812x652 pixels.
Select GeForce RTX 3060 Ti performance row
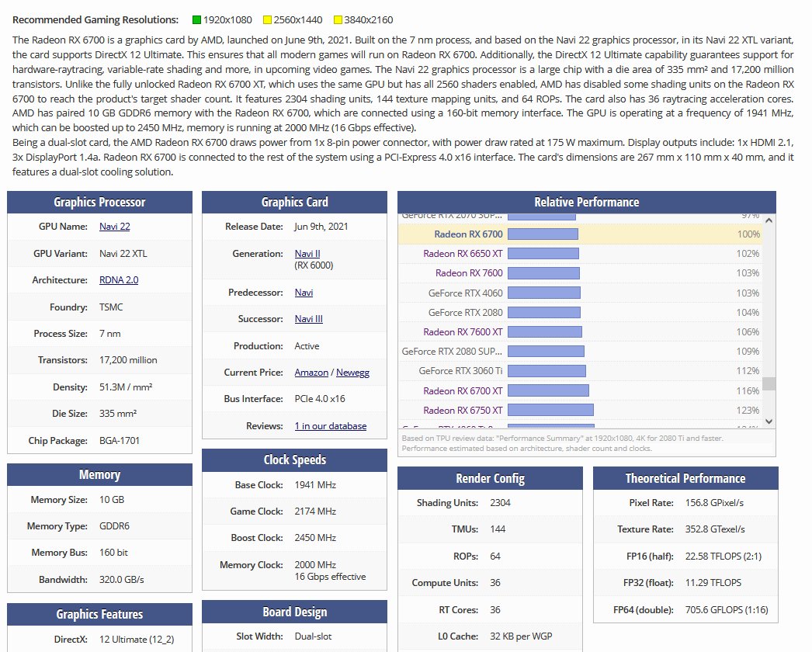(x=580, y=371)
